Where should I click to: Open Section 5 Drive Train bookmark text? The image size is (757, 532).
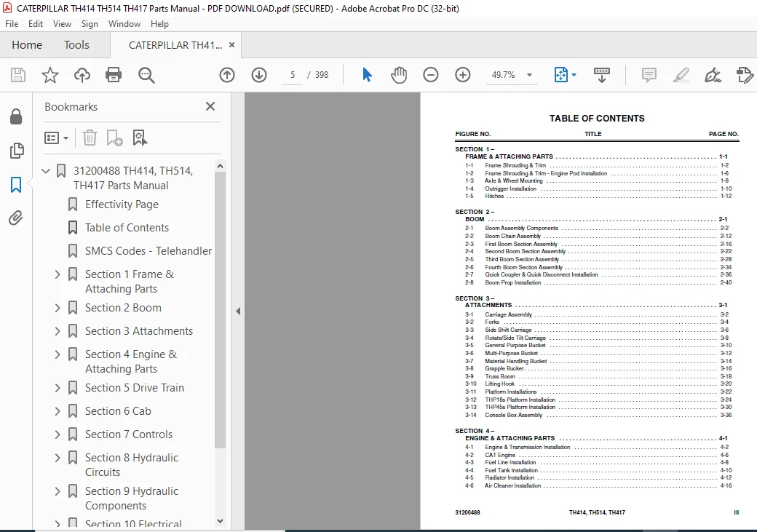point(134,388)
